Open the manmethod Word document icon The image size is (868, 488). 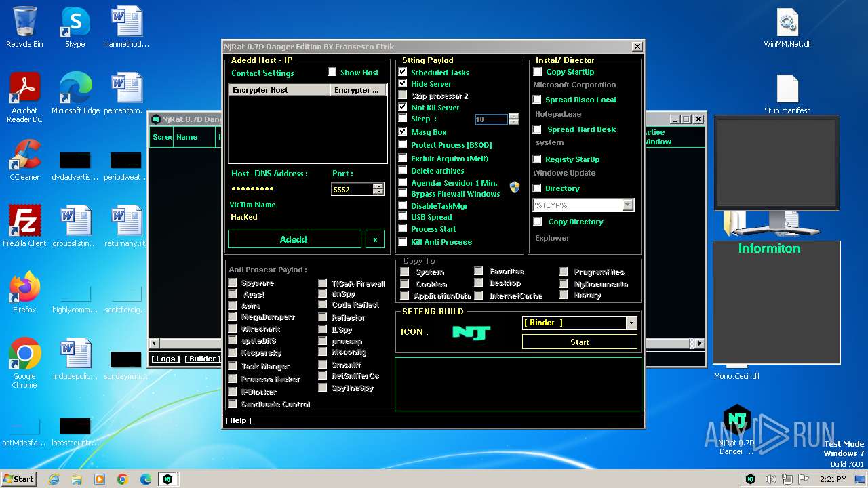point(126,27)
